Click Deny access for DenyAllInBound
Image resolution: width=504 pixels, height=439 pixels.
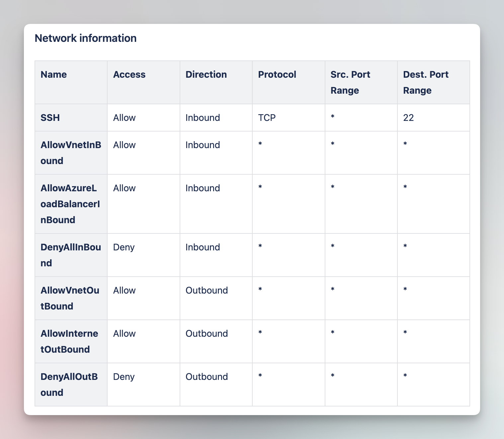point(124,247)
